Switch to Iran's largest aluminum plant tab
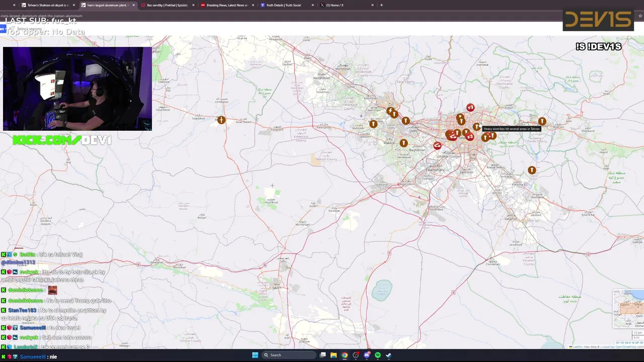644x362 pixels. (108, 5)
